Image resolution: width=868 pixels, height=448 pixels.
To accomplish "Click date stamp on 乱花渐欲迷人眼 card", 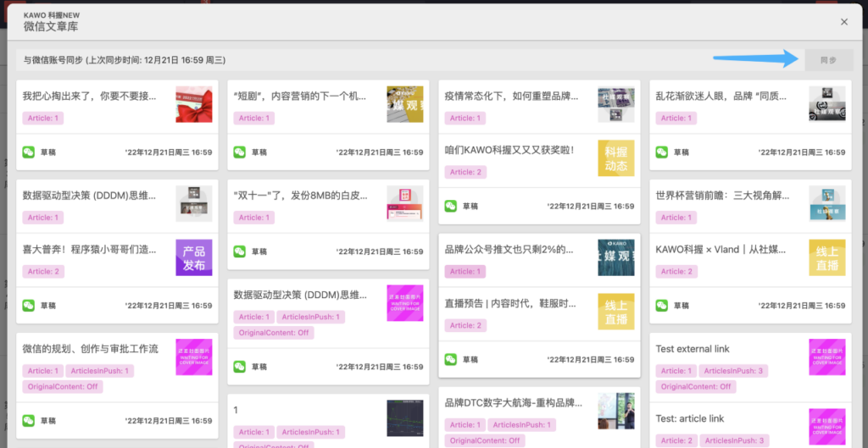I will (802, 152).
